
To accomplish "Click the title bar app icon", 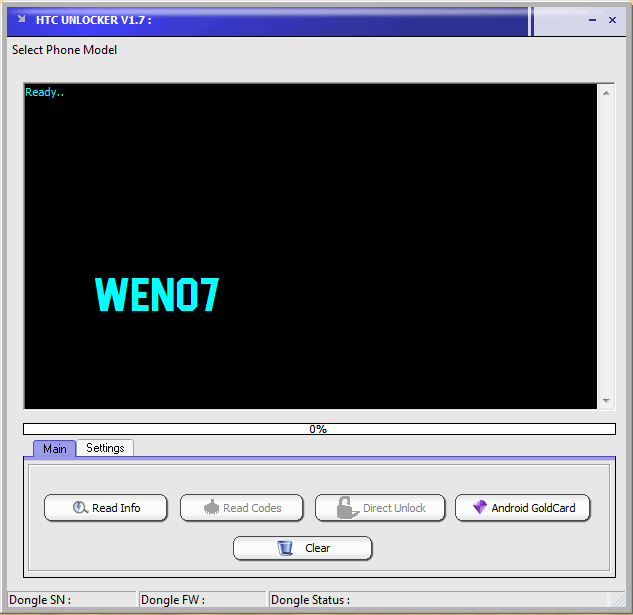I will click(x=21, y=19).
